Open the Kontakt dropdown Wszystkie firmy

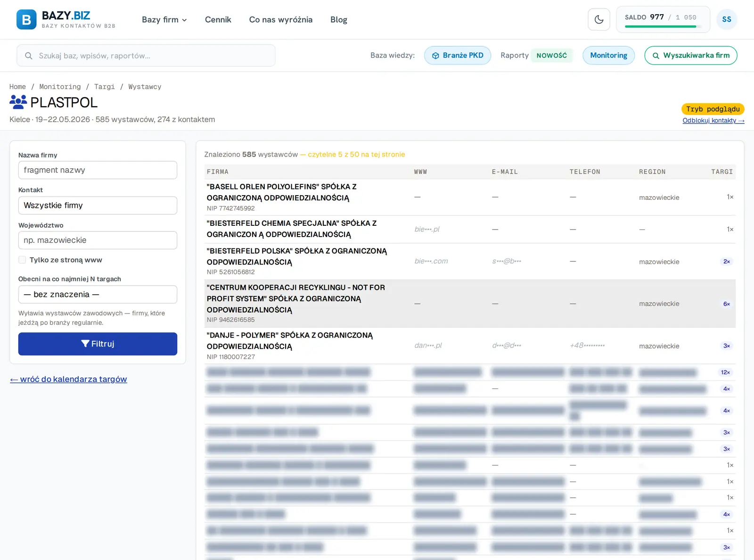(x=98, y=206)
